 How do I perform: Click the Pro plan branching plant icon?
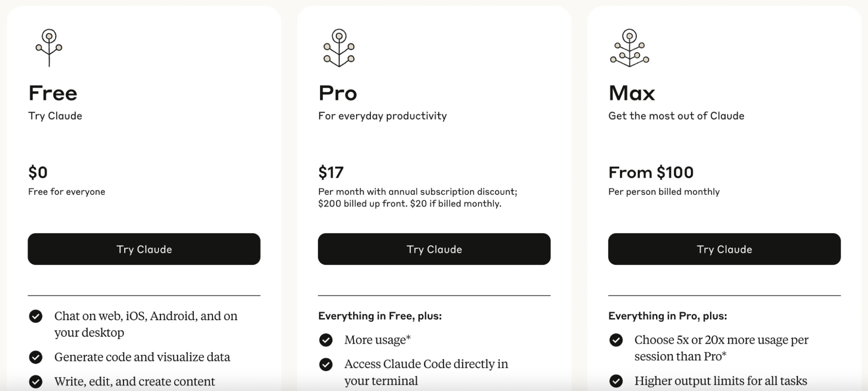(x=339, y=48)
